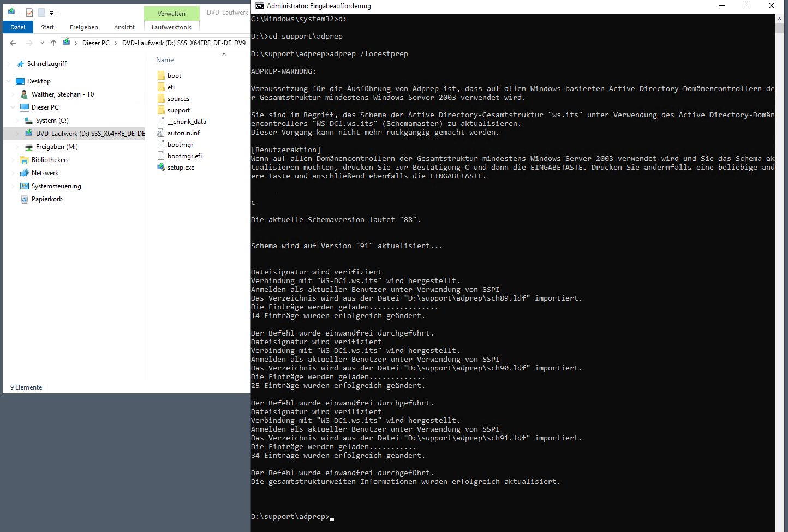This screenshot has width=788, height=532.
Task: Select Schnellzugriff star icon in navigation pane
Action: 21,64
